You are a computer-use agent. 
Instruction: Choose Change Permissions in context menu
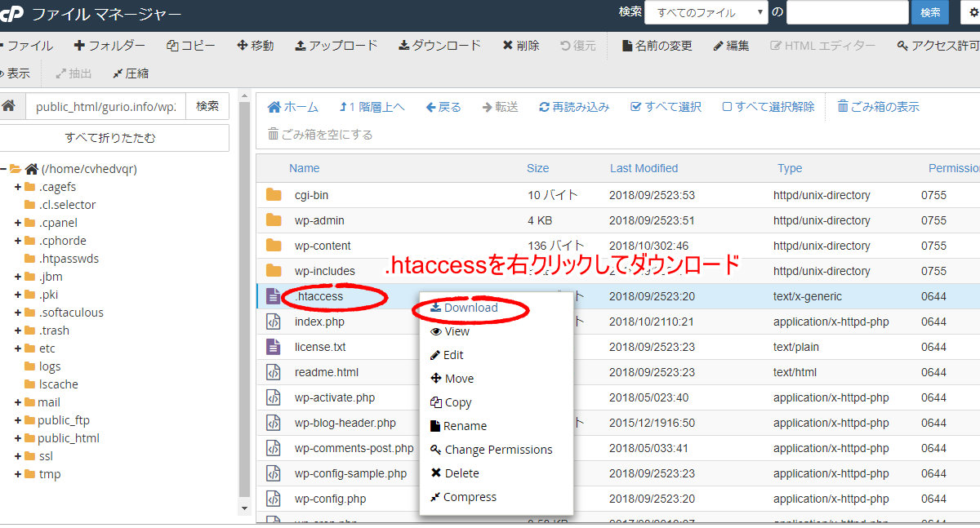(x=497, y=450)
